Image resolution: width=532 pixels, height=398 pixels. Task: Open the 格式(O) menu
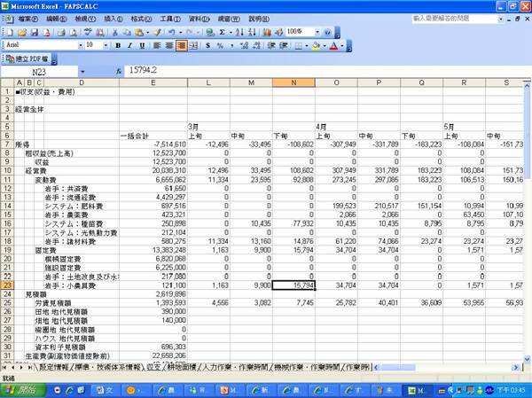pos(140,18)
